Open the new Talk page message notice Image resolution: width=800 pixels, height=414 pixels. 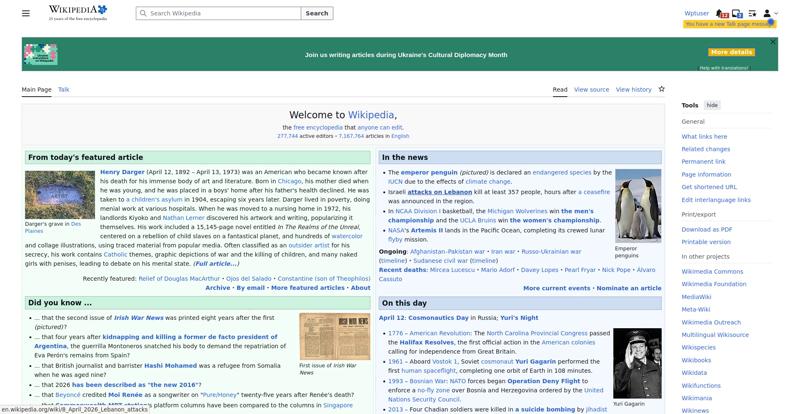pos(730,24)
